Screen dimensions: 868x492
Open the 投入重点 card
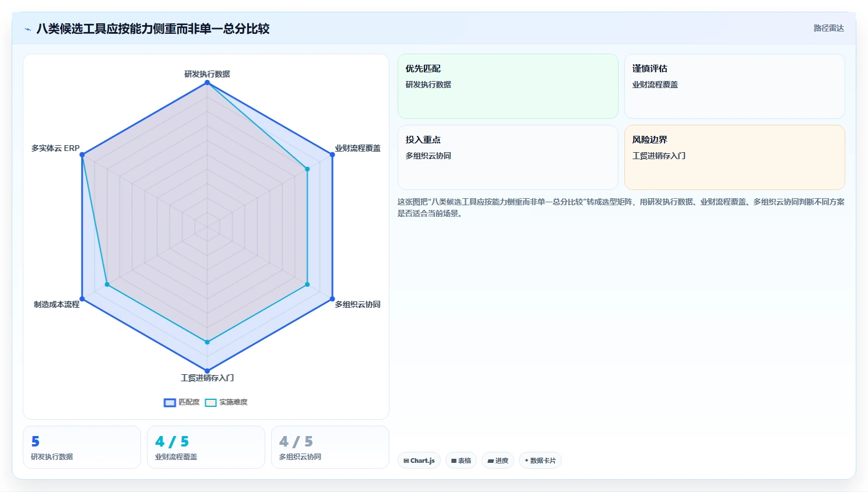point(508,157)
